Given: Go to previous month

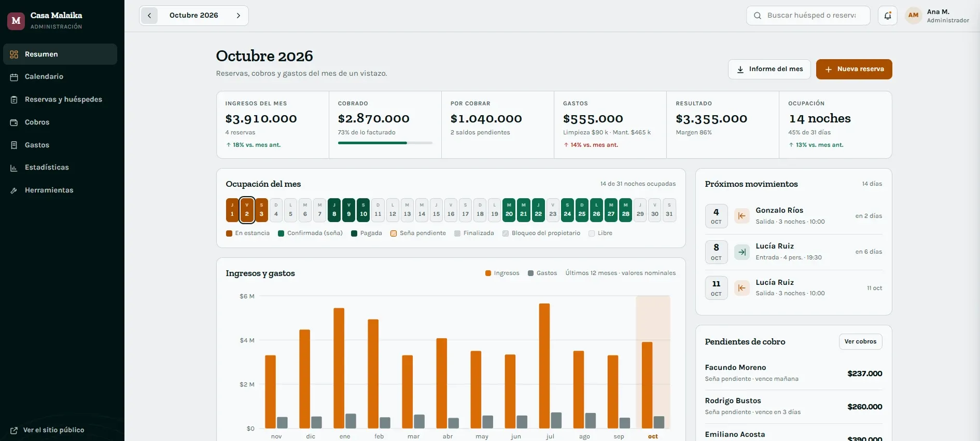Looking at the screenshot, I should coord(149,16).
